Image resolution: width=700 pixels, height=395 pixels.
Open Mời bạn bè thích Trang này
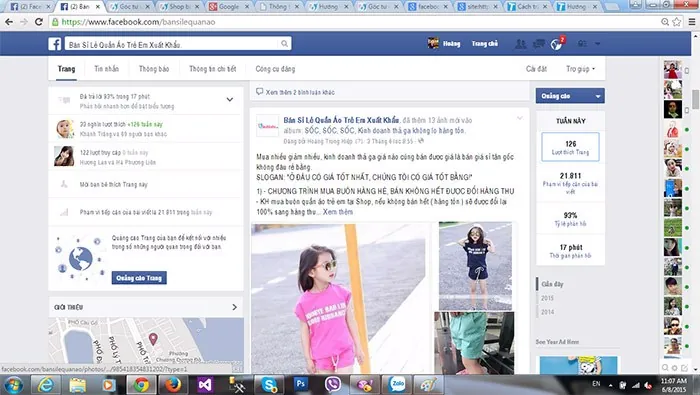click(x=113, y=184)
